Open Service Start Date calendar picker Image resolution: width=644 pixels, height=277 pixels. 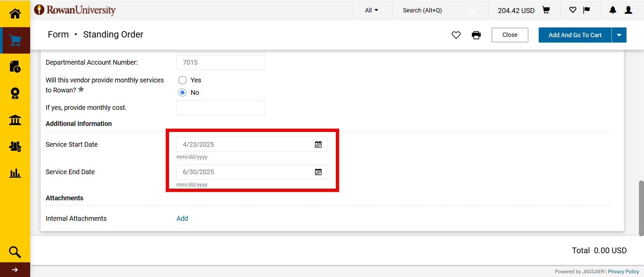point(318,144)
